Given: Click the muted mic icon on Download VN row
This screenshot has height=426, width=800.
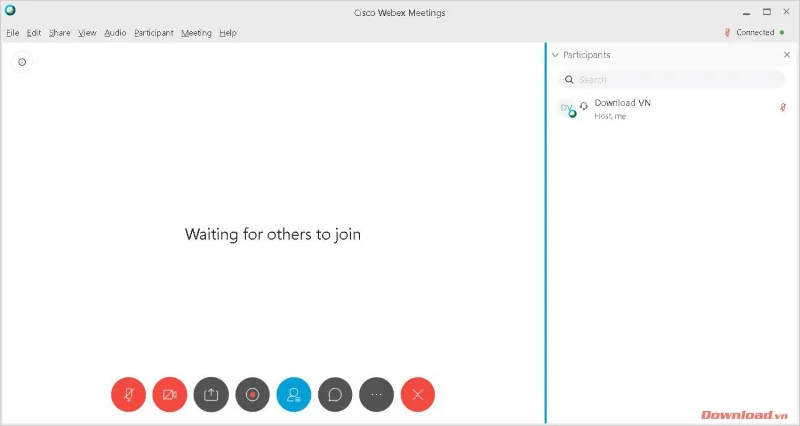Looking at the screenshot, I should coord(783,107).
